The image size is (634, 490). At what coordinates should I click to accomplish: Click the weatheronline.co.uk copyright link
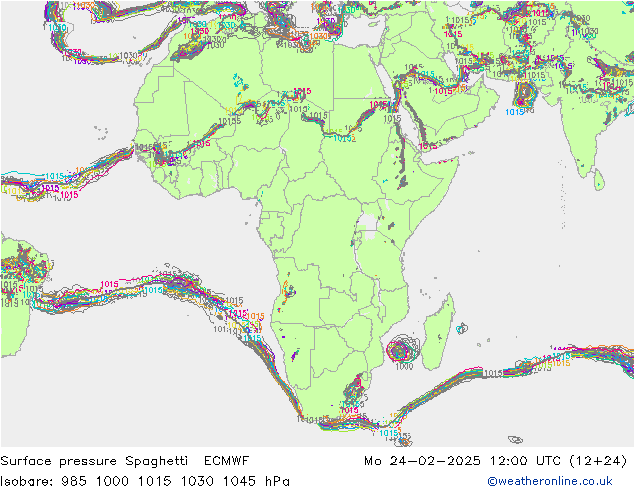pos(549,481)
